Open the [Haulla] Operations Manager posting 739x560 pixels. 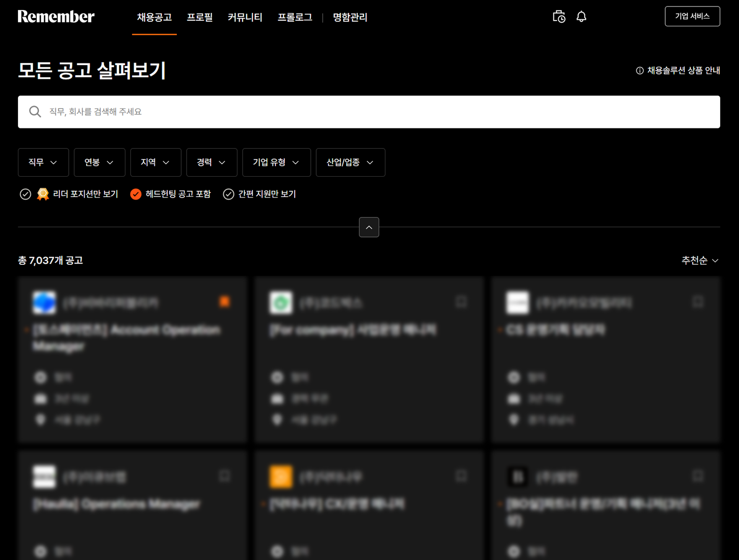(x=117, y=504)
